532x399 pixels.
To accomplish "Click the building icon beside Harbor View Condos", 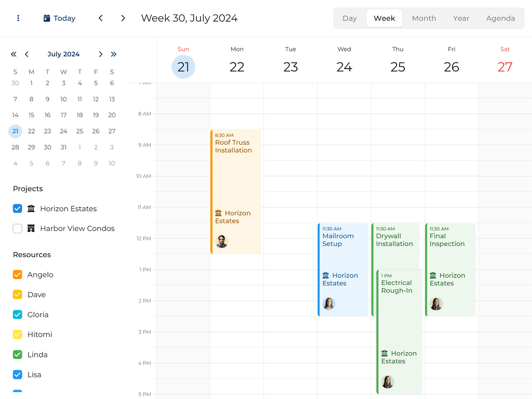I will tap(31, 229).
